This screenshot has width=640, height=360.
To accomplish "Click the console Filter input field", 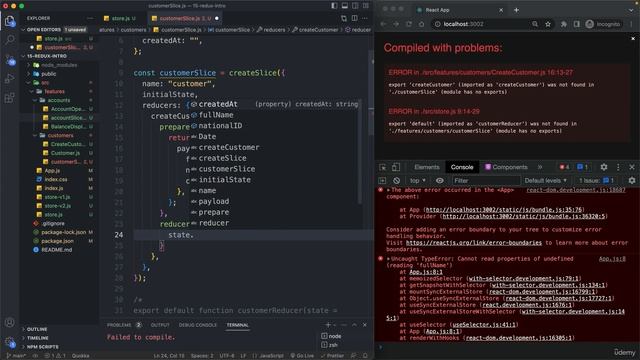I will coord(486,180).
